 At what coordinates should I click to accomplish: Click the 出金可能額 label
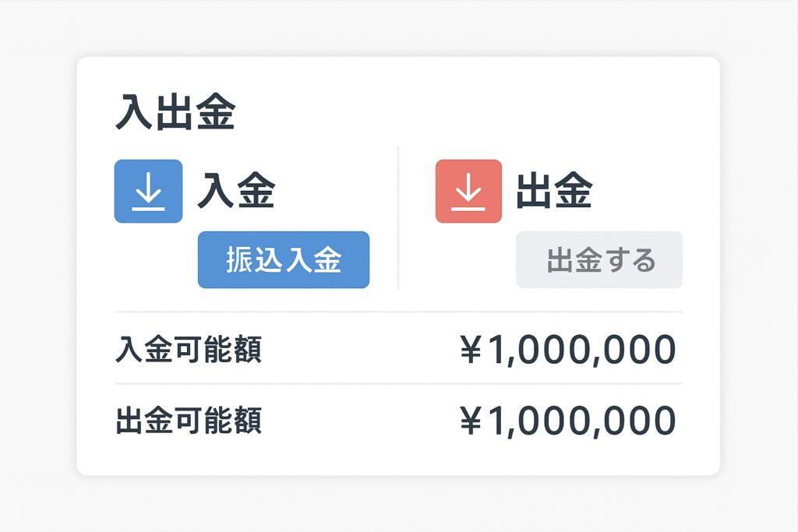tap(189, 421)
